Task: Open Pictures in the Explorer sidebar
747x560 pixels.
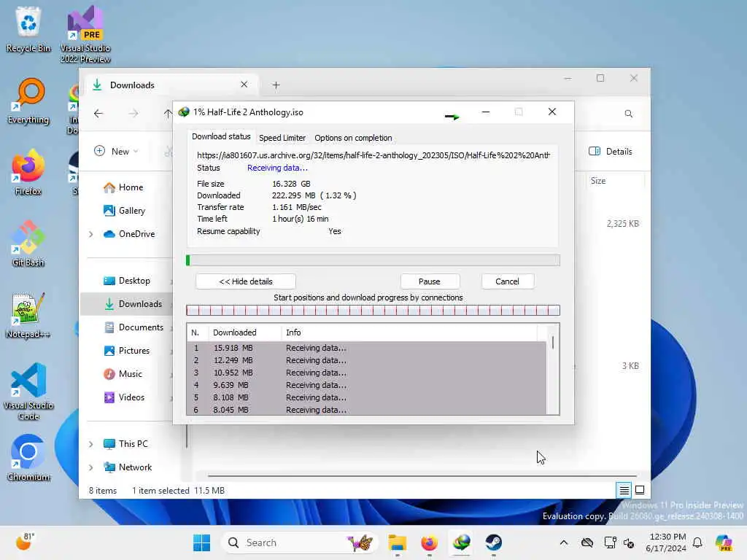Action: pyautogui.click(x=127, y=351)
